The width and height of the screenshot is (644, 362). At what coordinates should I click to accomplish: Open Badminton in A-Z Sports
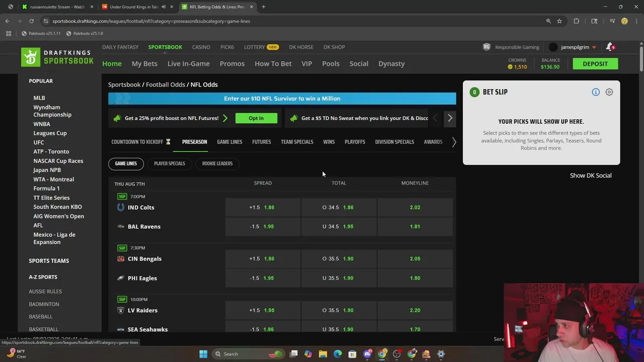44,304
